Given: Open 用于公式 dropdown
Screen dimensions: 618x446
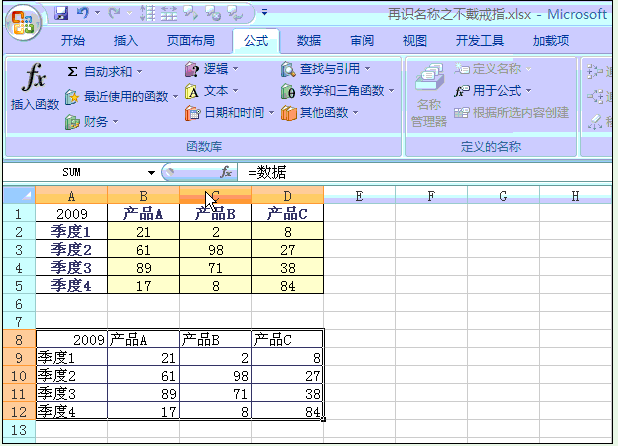Looking at the screenshot, I should (493, 91).
